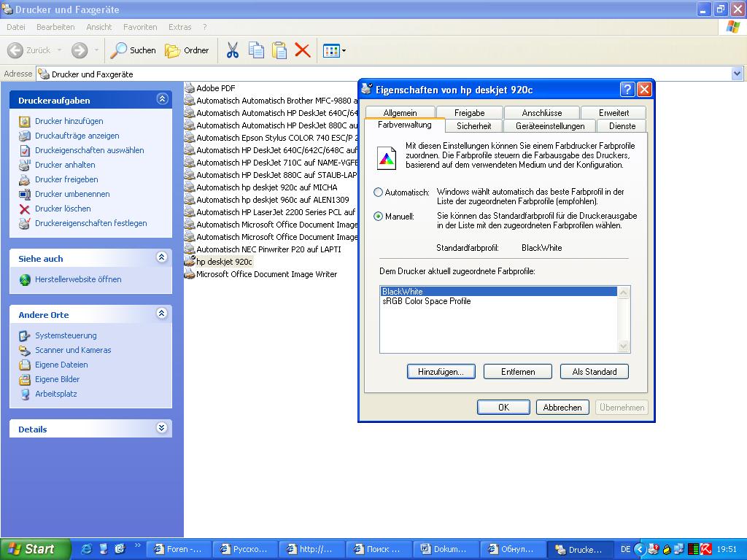Click the Cut scissors toolbar icon
Viewport: 747px width, 560px height.
233,50
